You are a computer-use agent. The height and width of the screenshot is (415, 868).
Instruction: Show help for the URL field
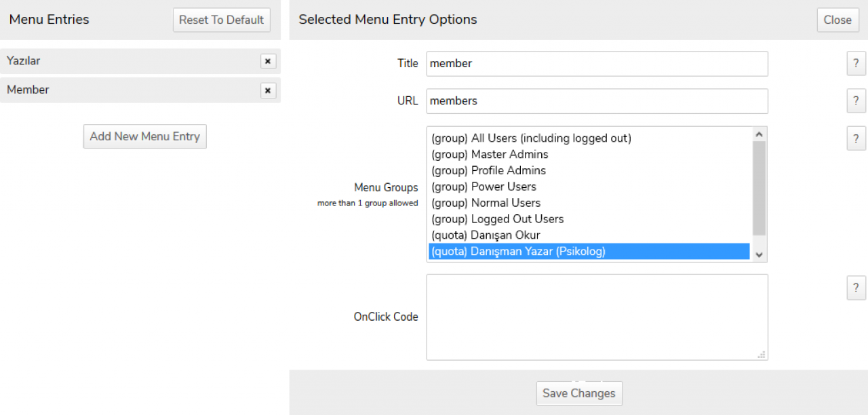click(856, 101)
